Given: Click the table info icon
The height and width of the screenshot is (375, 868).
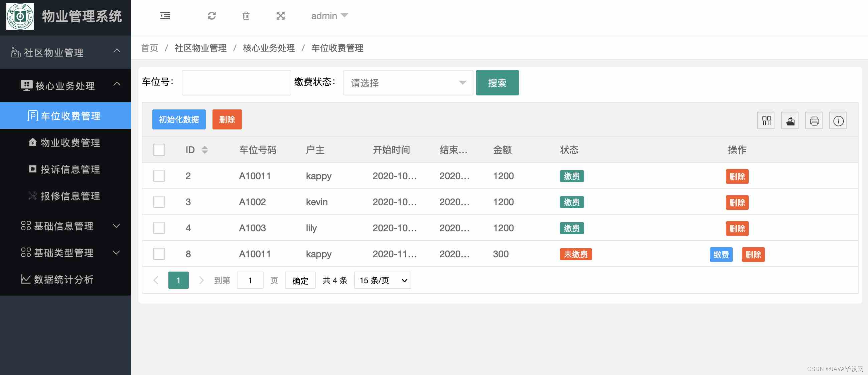Looking at the screenshot, I should (x=838, y=120).
